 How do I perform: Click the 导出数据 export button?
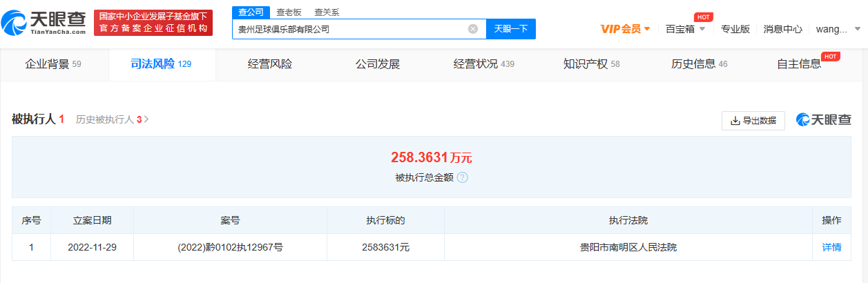pyautogui.click(x=753, y=120)
